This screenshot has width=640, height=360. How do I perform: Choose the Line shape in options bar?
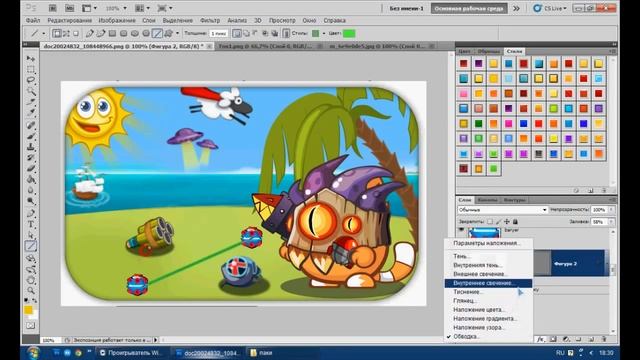pos(157,33)
